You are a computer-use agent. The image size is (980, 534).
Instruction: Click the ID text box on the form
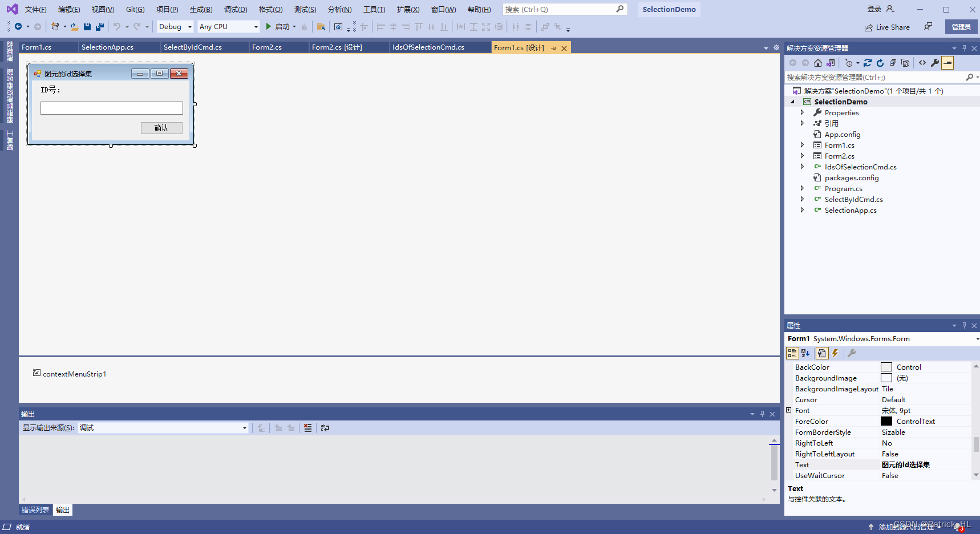(112, 108)
